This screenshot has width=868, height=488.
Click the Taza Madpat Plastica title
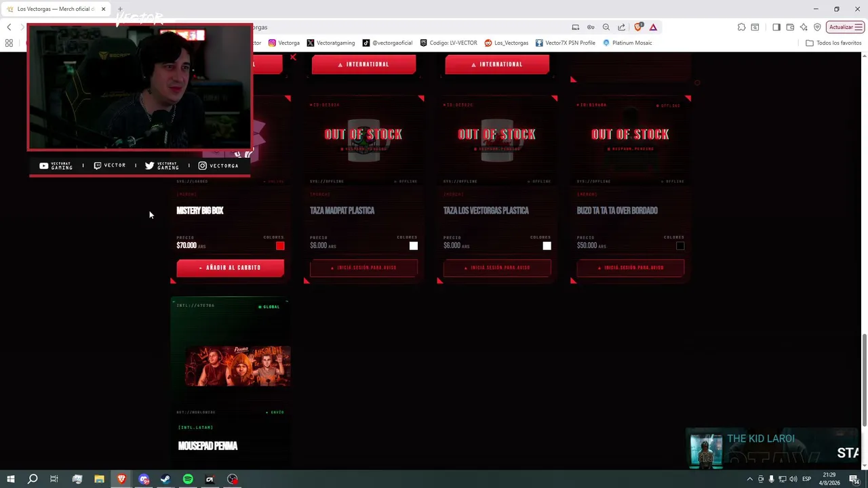(342, 211)
